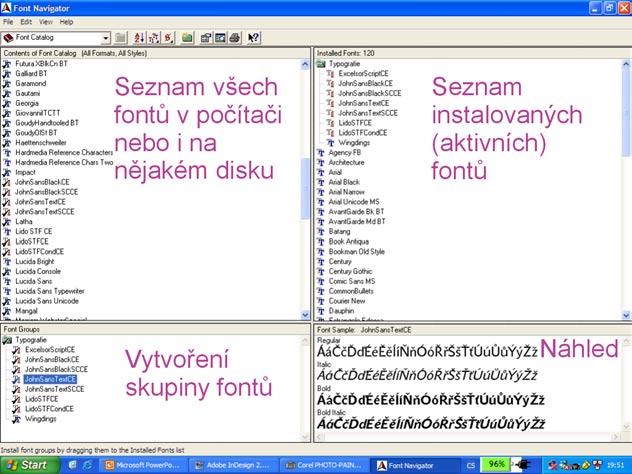Viewport: 632px width, 474px height.
Task: Click scroll down arrow of font catalog list
Action: pyautogui.click(x=305, y=315)
